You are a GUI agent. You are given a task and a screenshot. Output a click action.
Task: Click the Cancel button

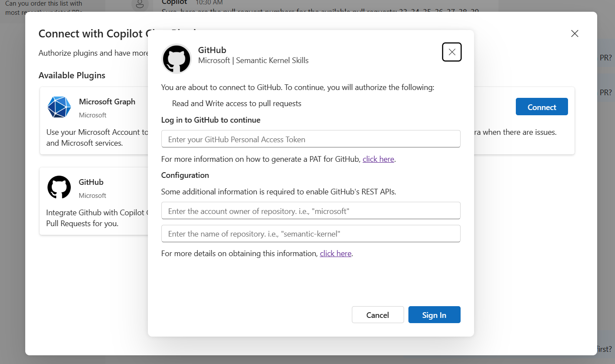pos(378,315)
